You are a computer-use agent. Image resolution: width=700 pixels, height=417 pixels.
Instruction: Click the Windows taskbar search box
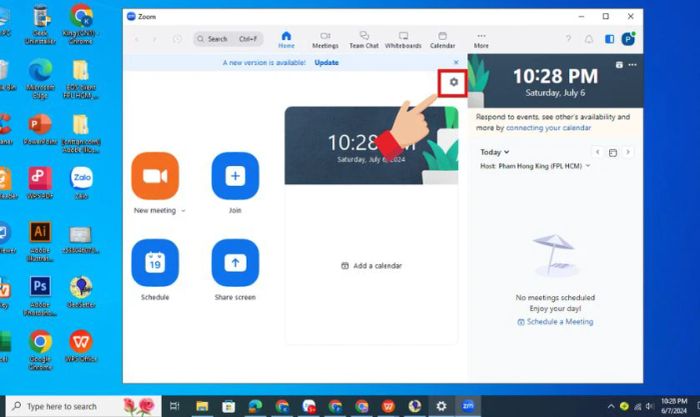coord(83,406)
